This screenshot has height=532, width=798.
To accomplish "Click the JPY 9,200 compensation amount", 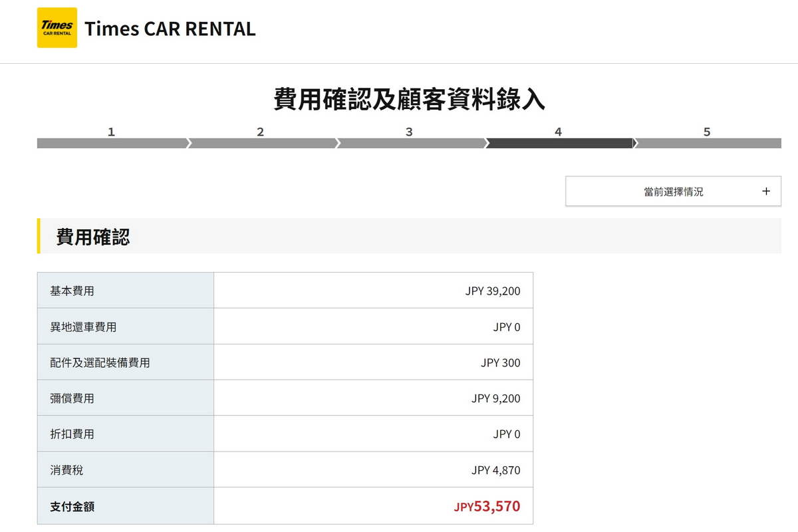I will 495,398.
